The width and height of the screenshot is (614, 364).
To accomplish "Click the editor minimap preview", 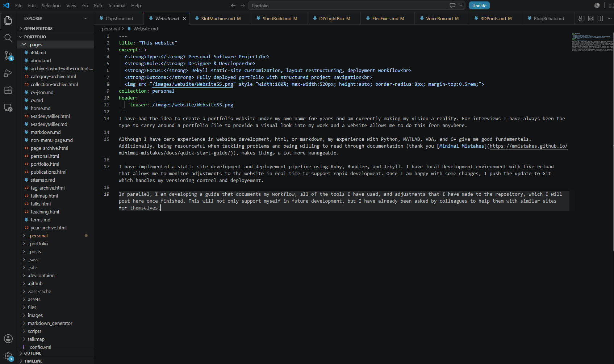I will pyautogui.click(x=592, y=42).
